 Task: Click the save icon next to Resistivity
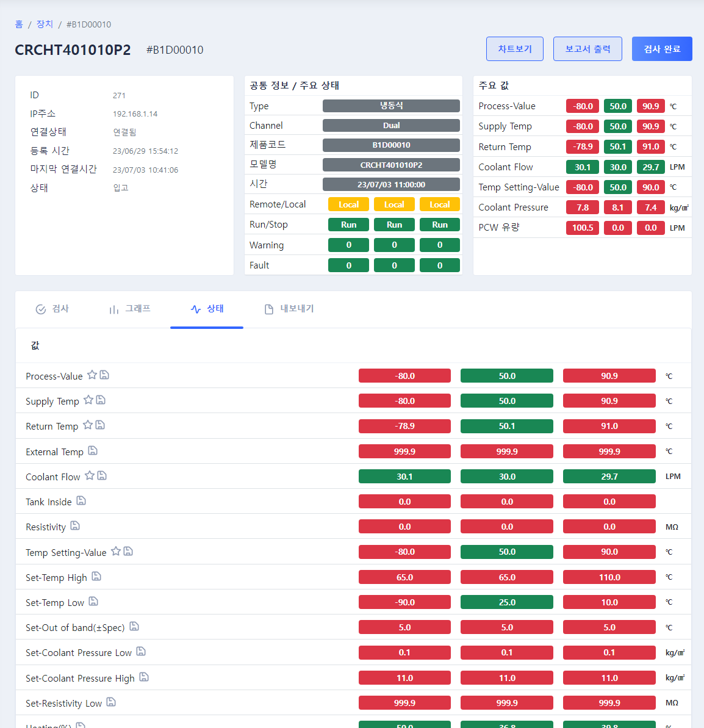[x=75, y=525]
